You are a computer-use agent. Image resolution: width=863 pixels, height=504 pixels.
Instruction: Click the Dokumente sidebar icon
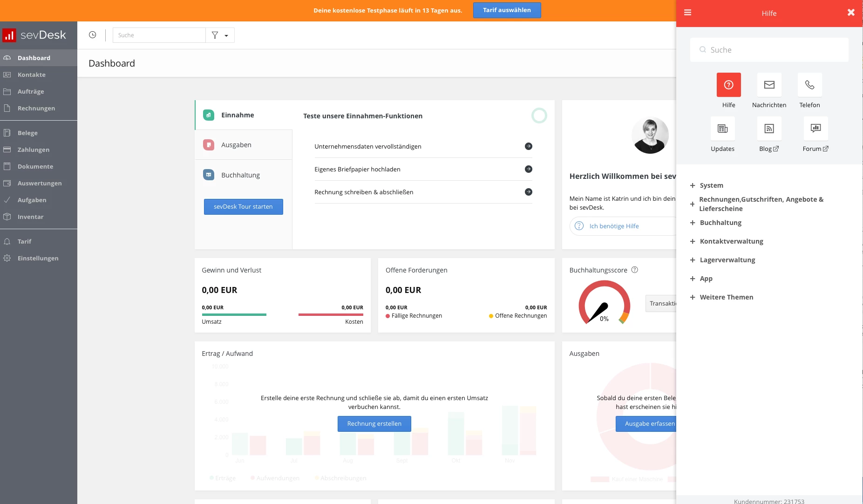(7, 166)
